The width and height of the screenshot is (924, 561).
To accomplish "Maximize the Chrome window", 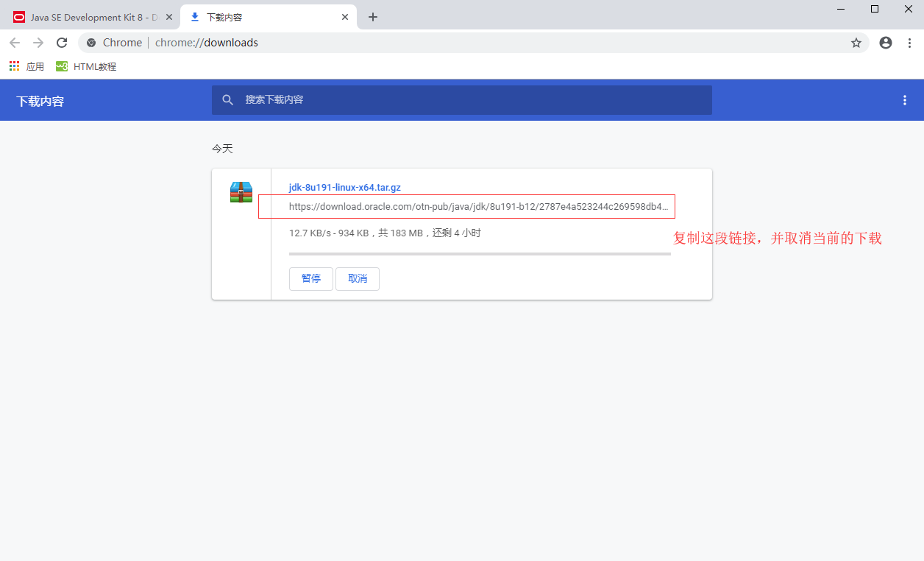I will click(x=875, y=9).
